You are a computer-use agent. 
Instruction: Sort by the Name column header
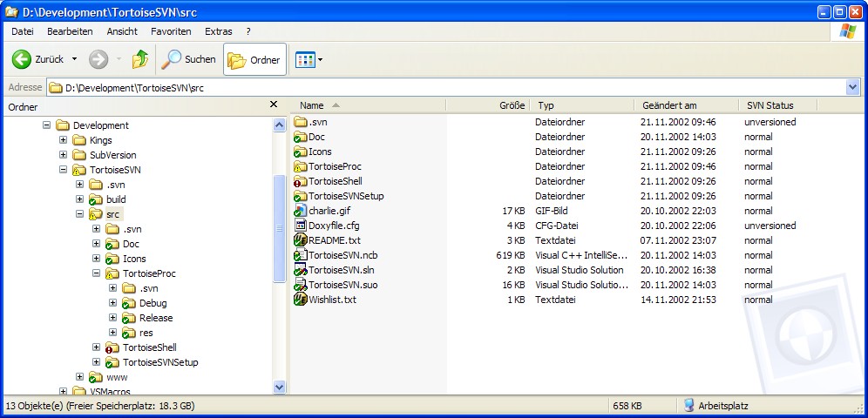368,105
